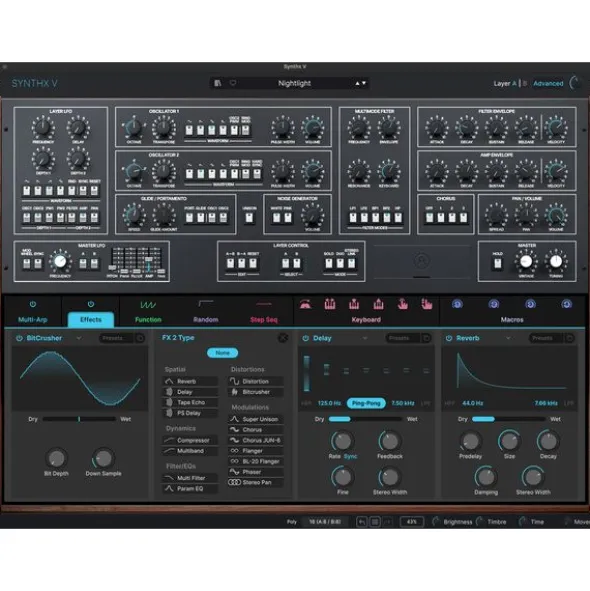Select the previous preset with up arrow
Screen dimensions: 590x591
(357, 83)
